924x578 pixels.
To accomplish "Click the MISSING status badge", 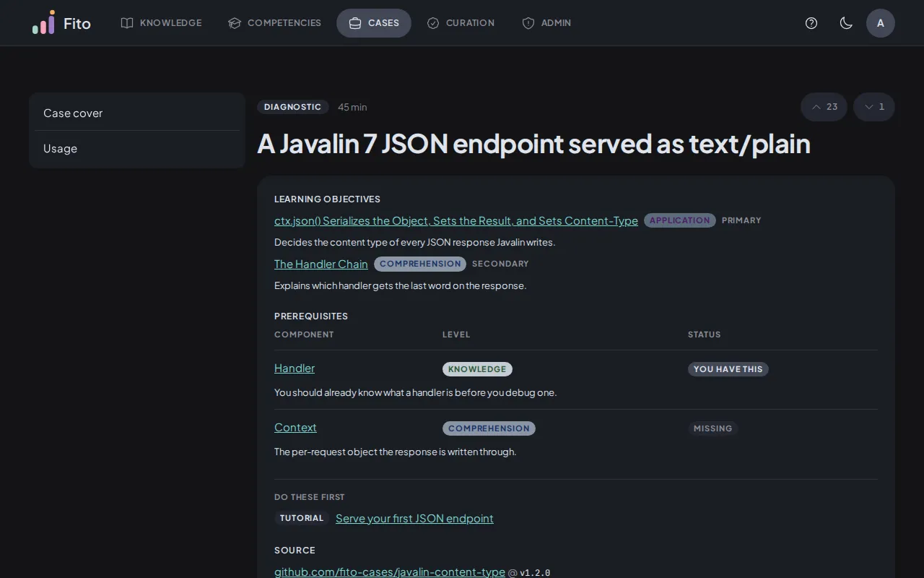I will pos(712,428).
